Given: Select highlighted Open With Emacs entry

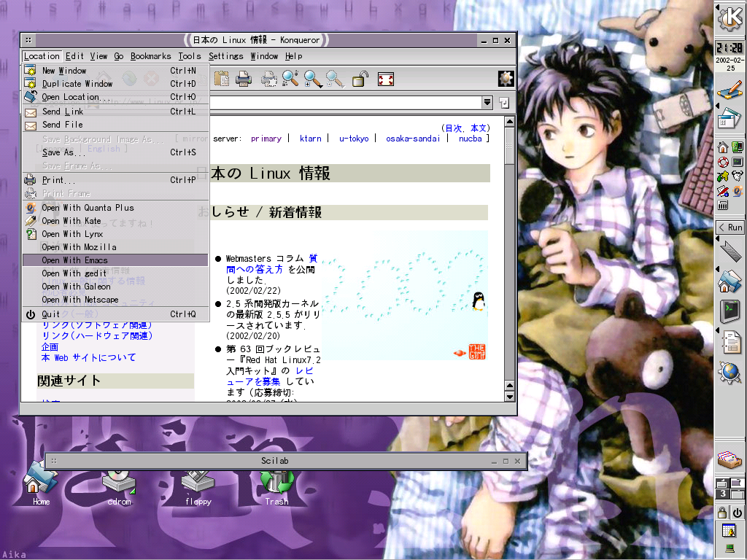Looking at the screenshot, I should (115, 260).
